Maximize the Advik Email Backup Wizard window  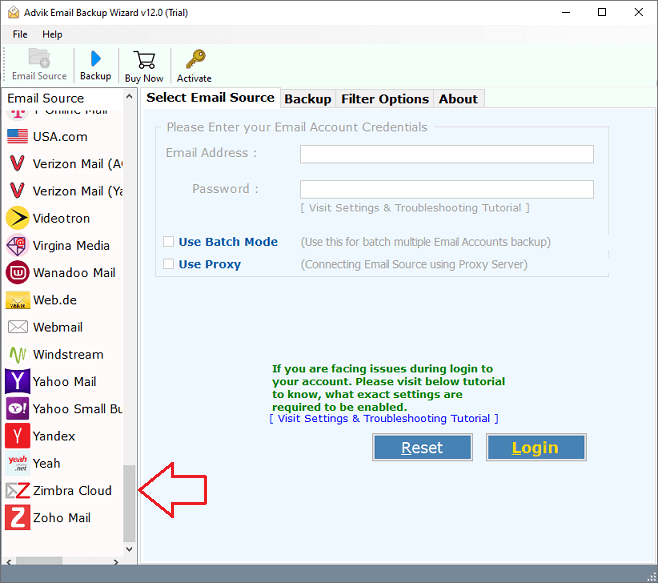pos(602,12)
